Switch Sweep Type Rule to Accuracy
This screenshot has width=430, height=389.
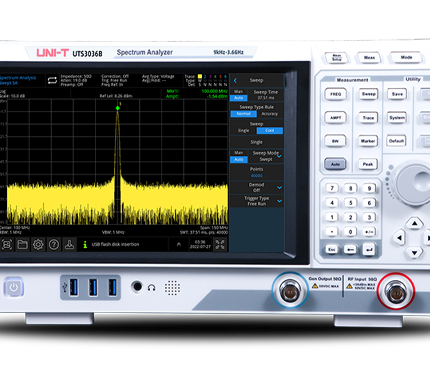269,114
